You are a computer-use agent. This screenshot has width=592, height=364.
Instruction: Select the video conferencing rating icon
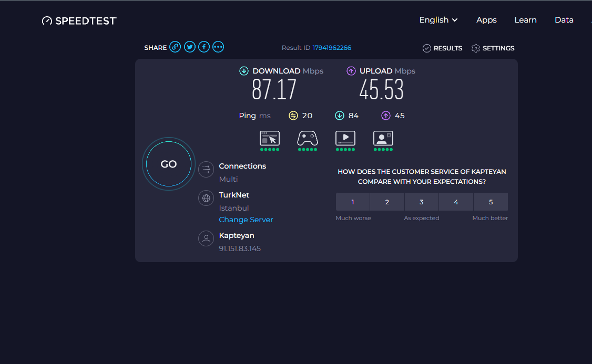(383, 141)
